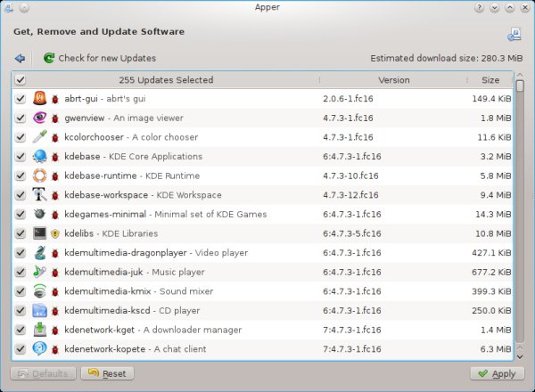Click the abrt-gui alarm light icon

coord(39,99)
